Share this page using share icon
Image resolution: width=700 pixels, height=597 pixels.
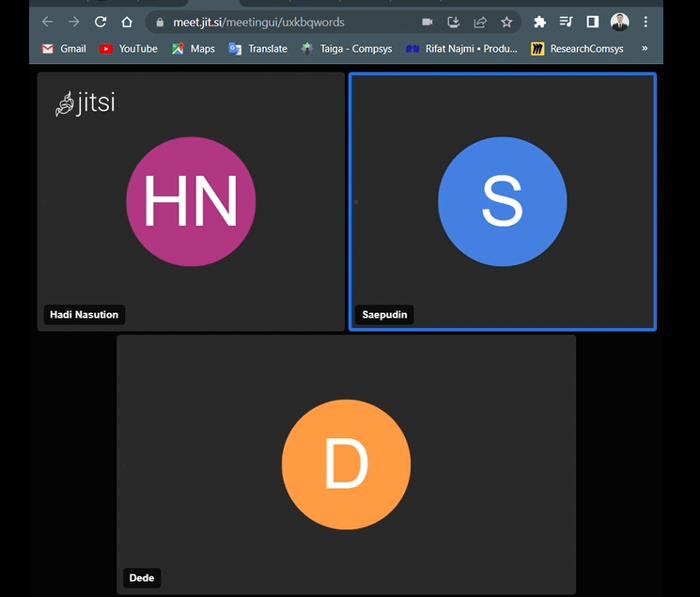(x=480, y=22)
